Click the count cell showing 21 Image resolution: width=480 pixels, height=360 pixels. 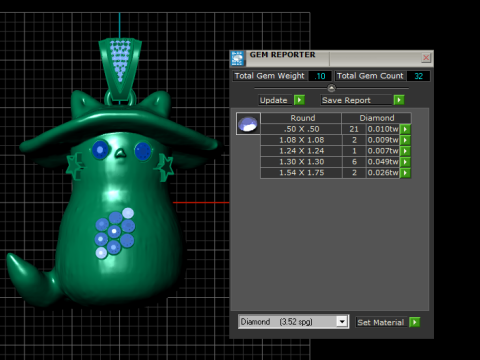tap(354, 129)
